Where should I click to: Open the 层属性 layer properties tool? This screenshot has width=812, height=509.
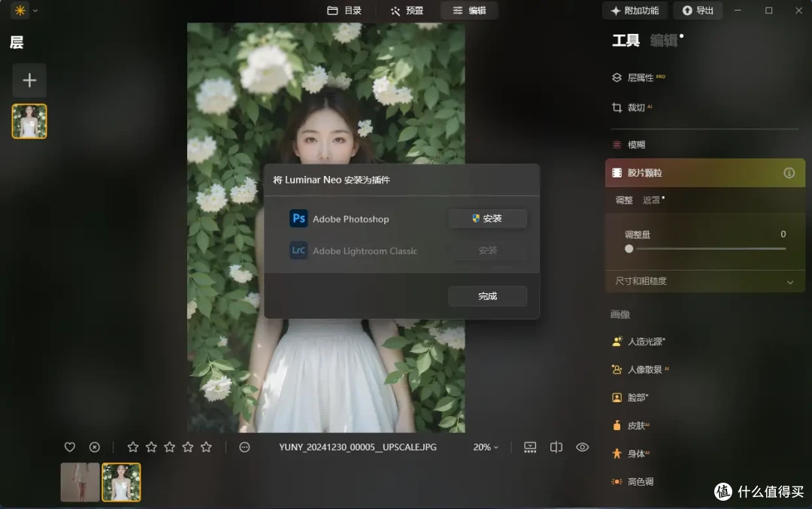pos(639,77)
